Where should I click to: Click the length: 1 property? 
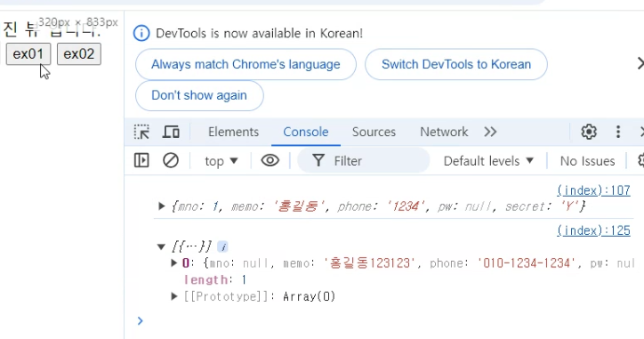click(215, 279)
